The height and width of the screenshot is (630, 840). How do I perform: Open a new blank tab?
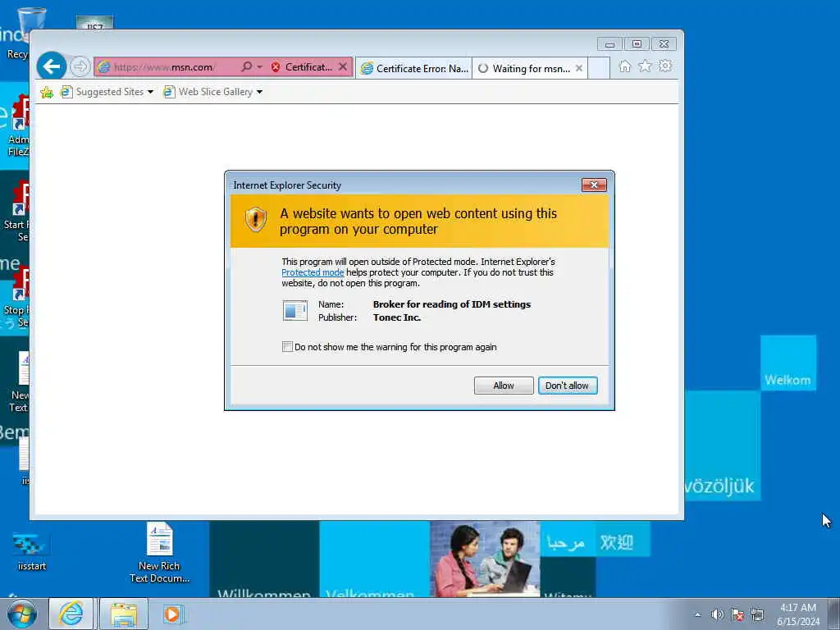[599, 69]
